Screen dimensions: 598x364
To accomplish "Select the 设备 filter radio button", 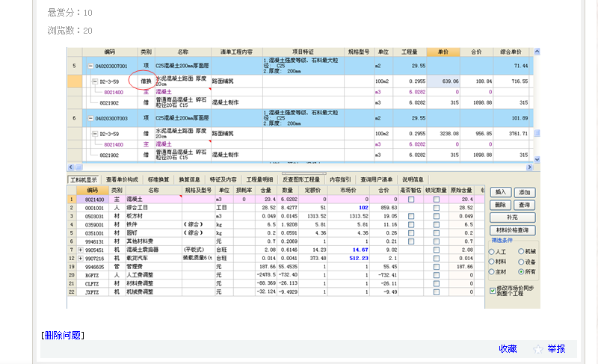I will pos(521,262).
